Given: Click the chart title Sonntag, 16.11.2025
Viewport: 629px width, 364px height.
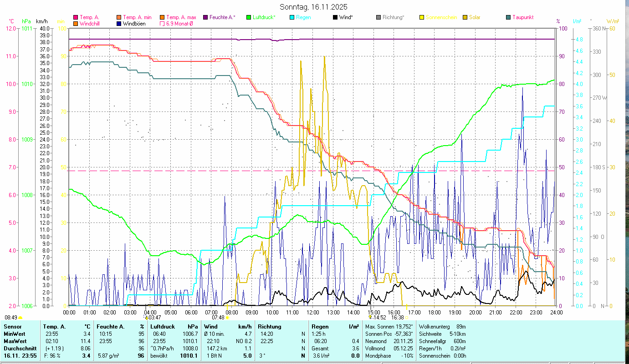Looking at the screenshot, I should point(313,7).
